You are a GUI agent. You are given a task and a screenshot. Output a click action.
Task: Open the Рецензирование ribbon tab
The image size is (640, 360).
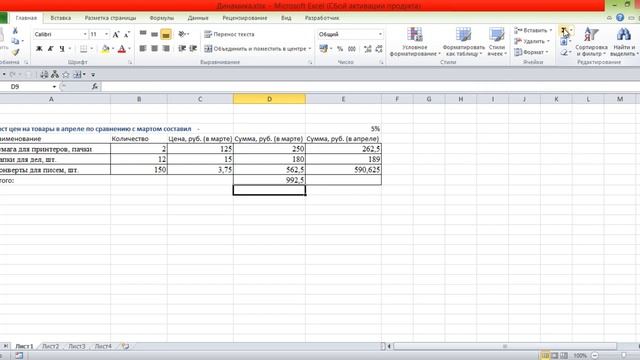[x=244, y=18]
